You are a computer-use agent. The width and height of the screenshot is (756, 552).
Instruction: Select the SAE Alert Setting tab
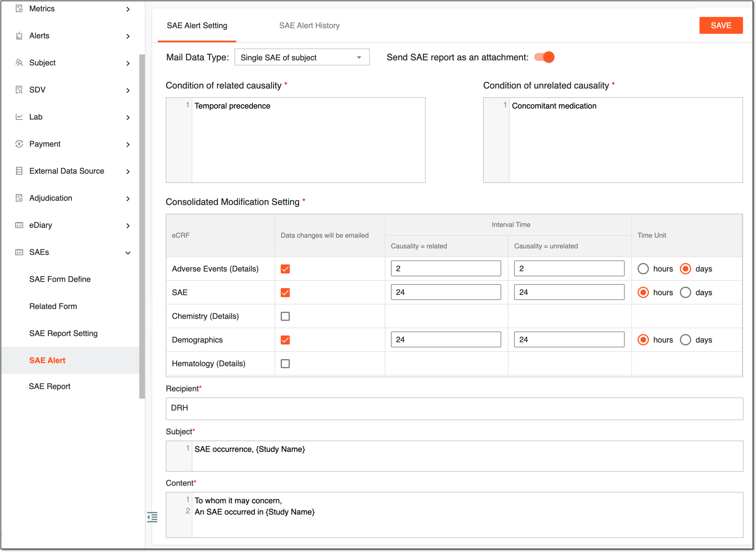click(x=197, y=25)
